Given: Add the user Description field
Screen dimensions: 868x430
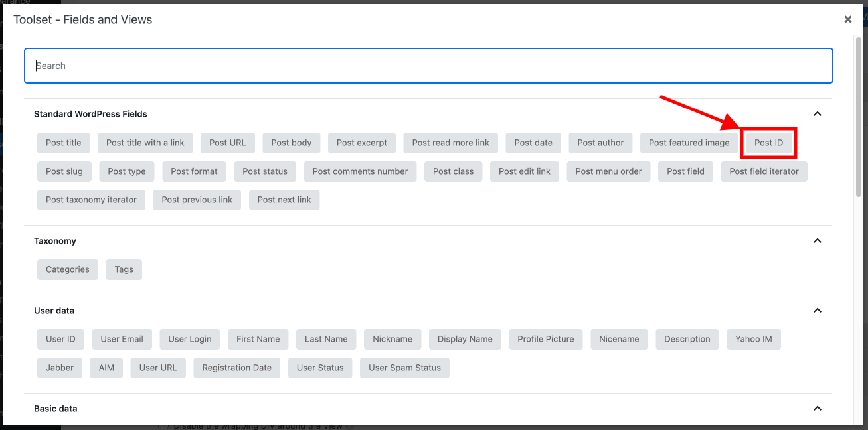Looking at the screenshot, I should pyautogui.click(x=687, y=339).
